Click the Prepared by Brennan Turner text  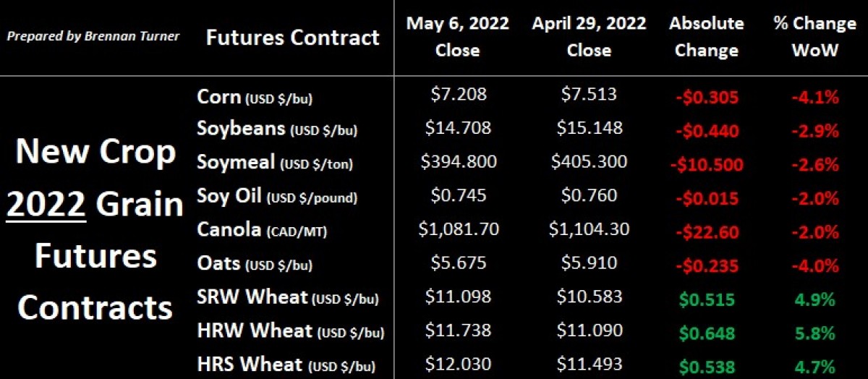pyautogui.click(x=93, y=35)
